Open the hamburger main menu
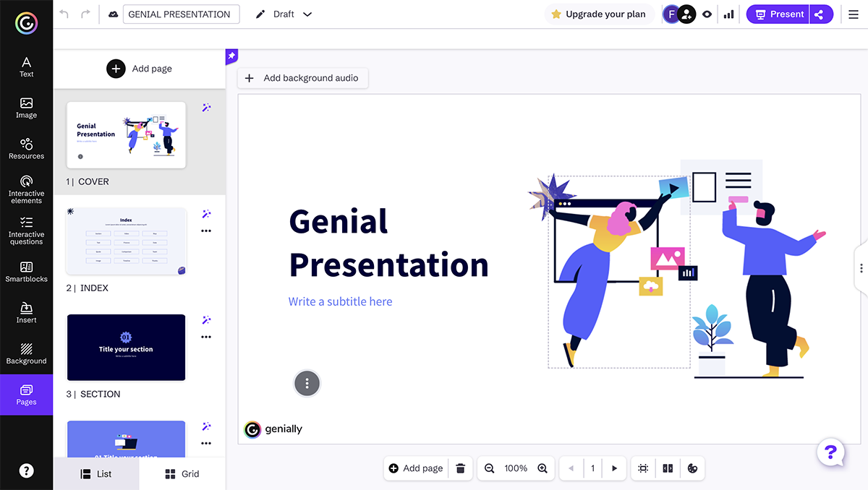Viewport: 868px width, 490px height. click(x=854, y=14)
